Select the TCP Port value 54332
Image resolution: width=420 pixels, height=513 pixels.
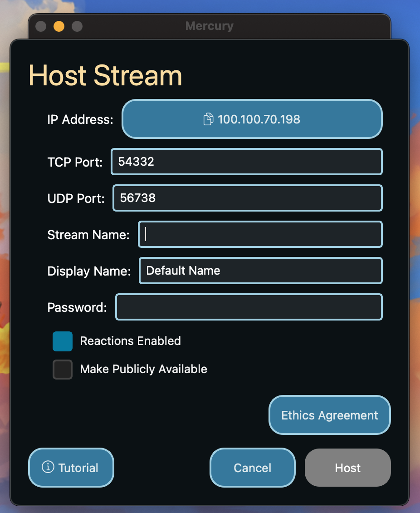[x=246, y=162]
